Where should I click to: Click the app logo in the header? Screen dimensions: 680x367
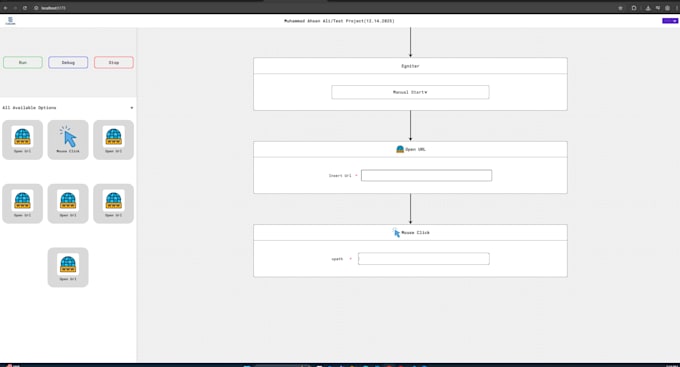pyautogui.click(x=10, y=21)
